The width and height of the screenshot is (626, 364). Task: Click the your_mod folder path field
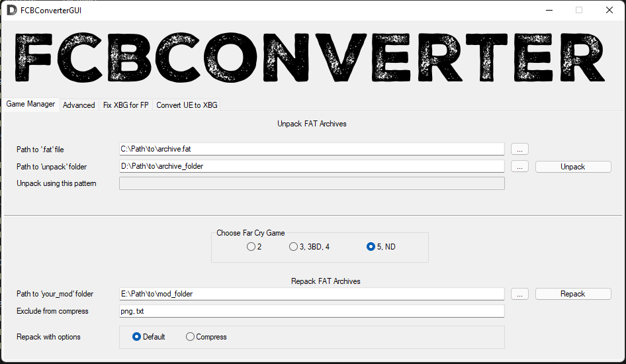pyautogui.click(x=312, y=294)
